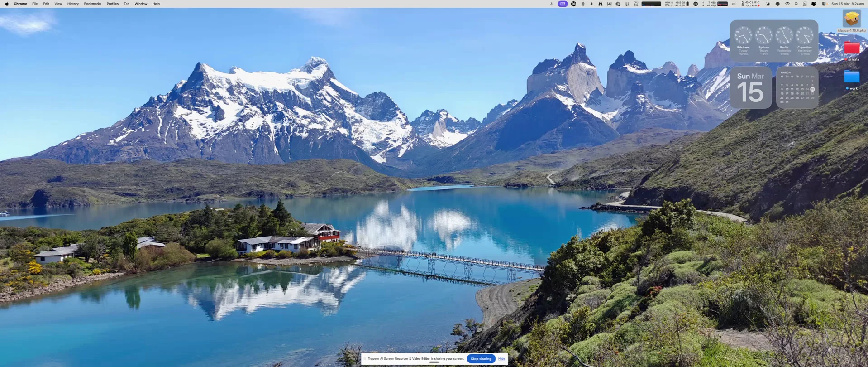Click the binoculars menu bar icon
This screenshot has width=868, height=367.
click(x=600, y=4)
